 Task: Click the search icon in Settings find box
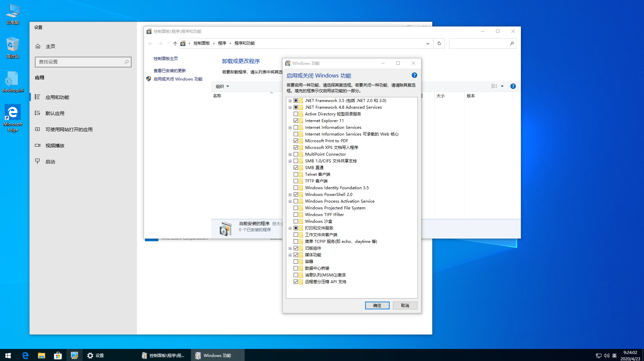[x=127, y=62]
